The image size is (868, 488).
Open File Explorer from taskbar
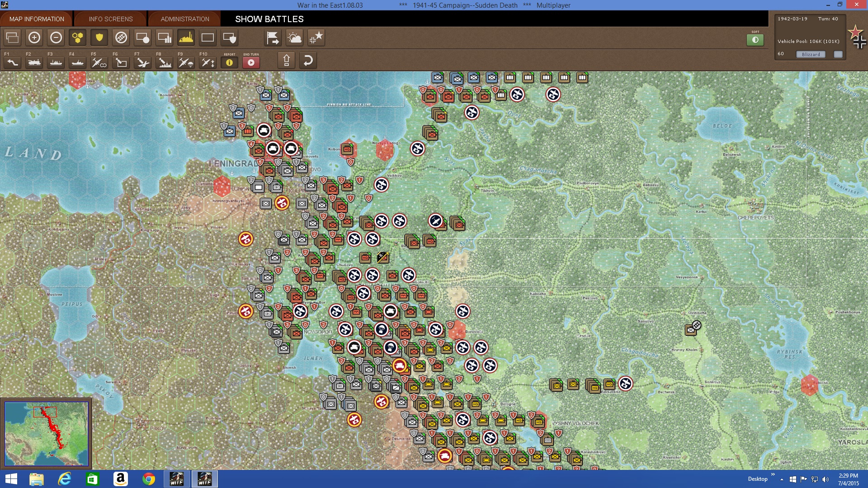(37, 479)
